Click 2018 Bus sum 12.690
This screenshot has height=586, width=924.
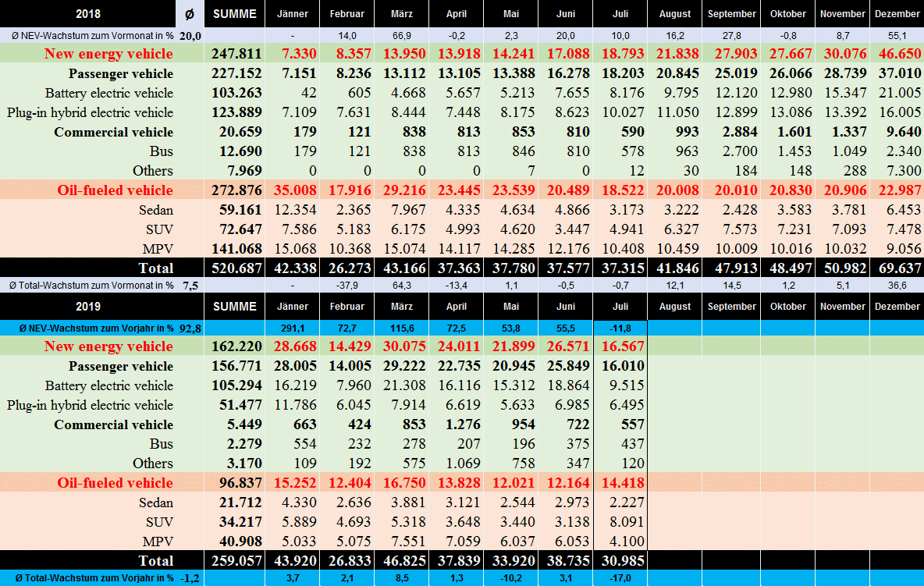coord(240,151)
